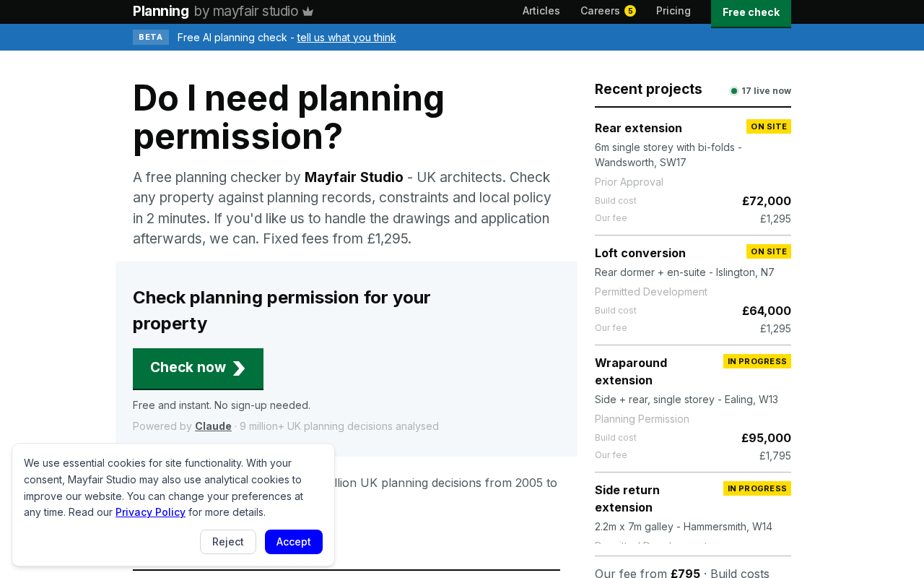Select the Rear extension project title
The height and width of the screenshot is (578, 924).
tap(638, 128)
